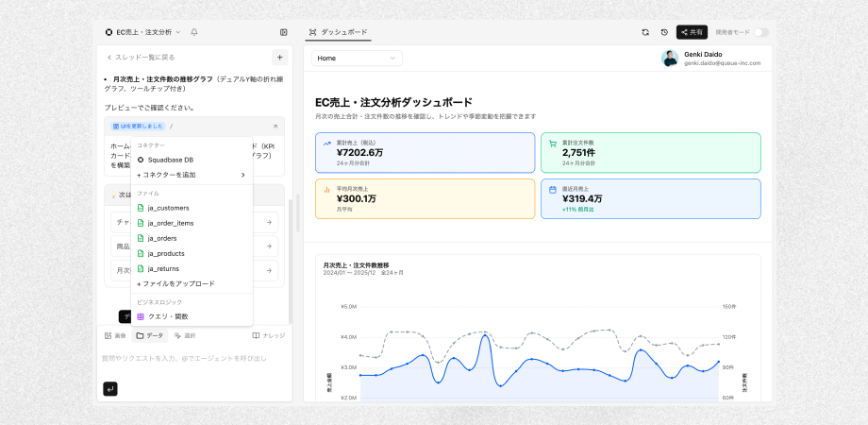Click the データ button in composer

coord(149,336)
